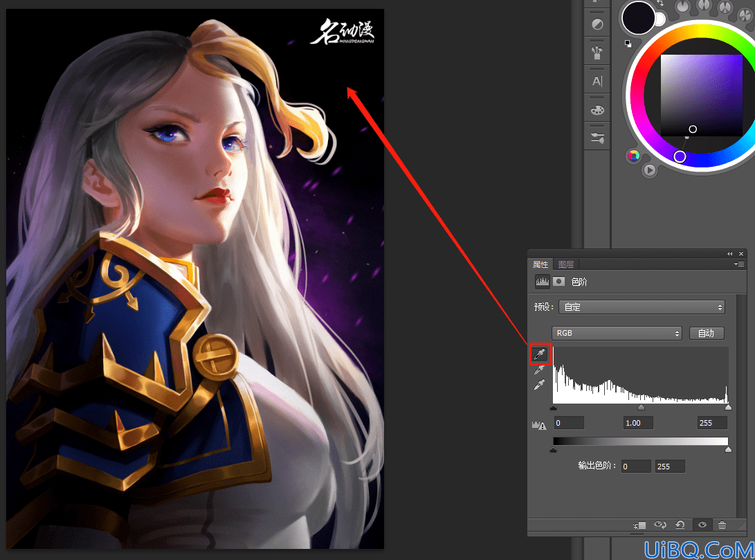
Task: Open the brush cup presets panel icon
Action: pos(597,53)
